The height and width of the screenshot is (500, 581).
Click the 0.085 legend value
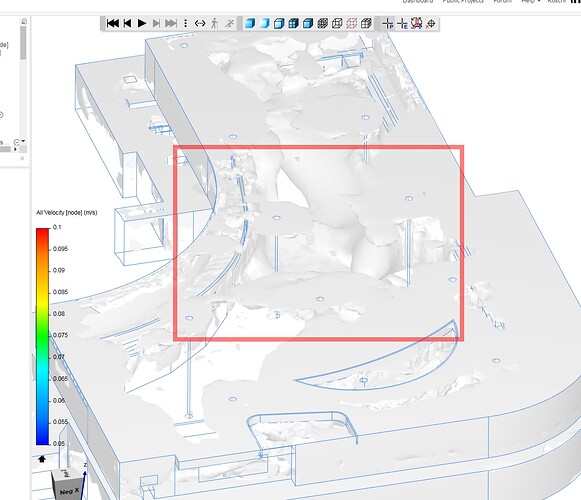click(x=60, y=292)
